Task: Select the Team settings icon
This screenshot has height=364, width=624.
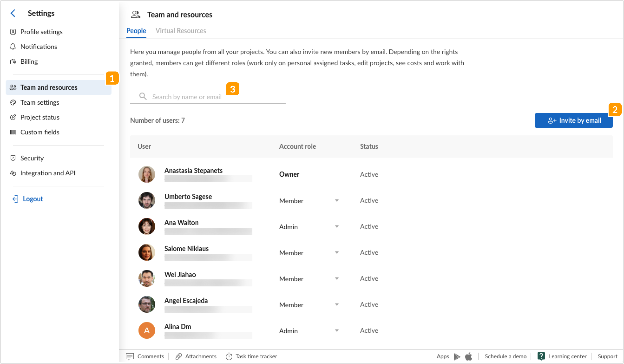Action: pos(13,102)
